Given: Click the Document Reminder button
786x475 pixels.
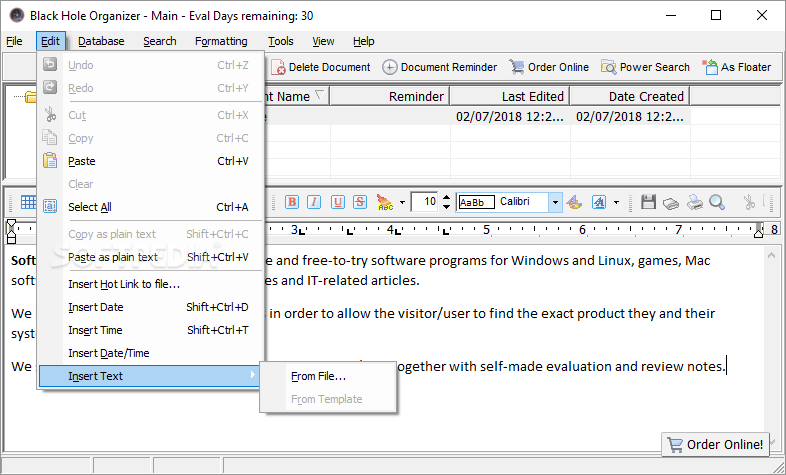Looking at the screenshot, I should click(x=440, y=67).
